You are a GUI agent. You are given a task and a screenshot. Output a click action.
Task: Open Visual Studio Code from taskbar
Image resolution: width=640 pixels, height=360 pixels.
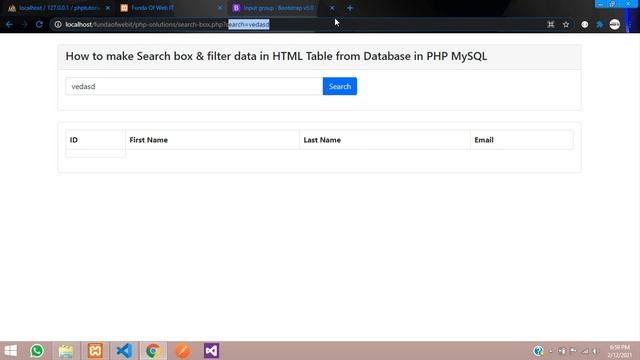(x=124, y=351)
